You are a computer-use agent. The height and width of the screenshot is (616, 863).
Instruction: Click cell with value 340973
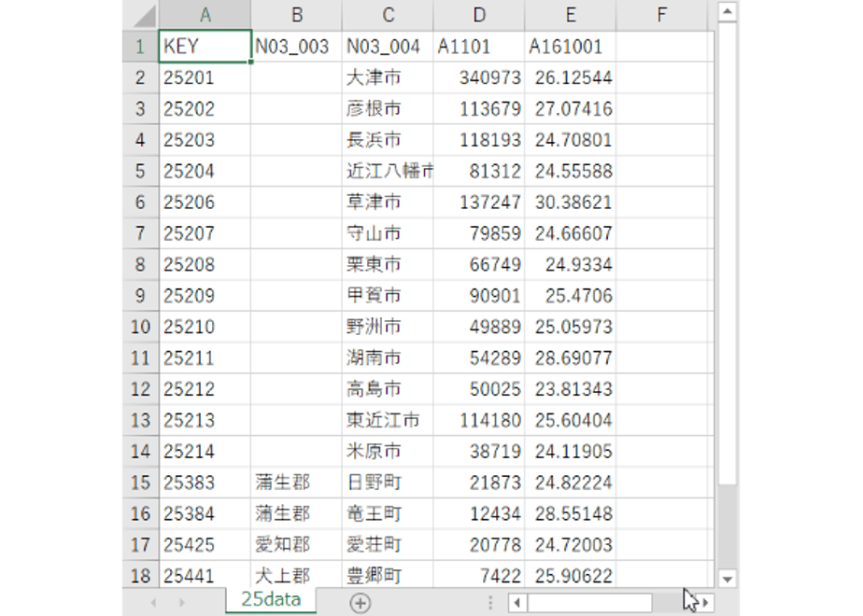479,77
